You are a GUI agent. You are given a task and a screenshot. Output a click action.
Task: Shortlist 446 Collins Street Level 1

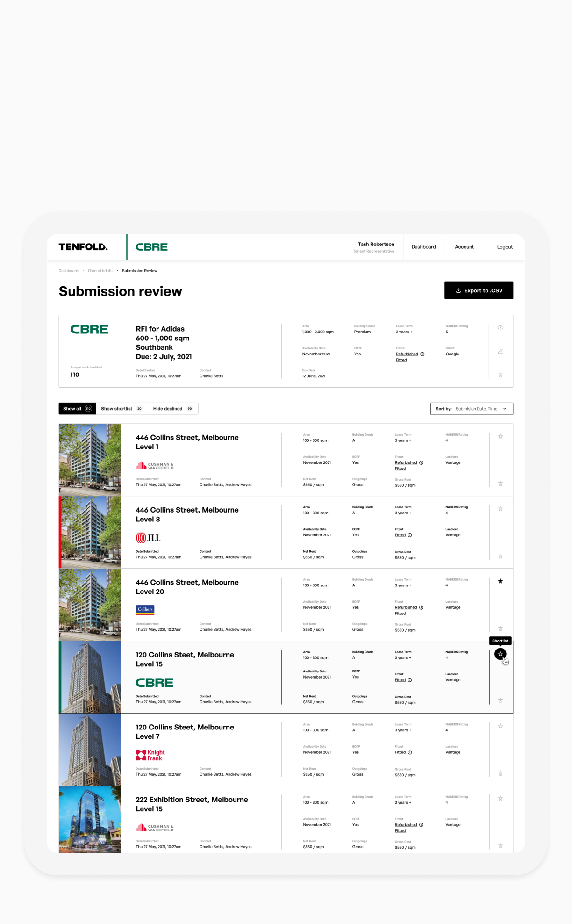pos(500,436)
